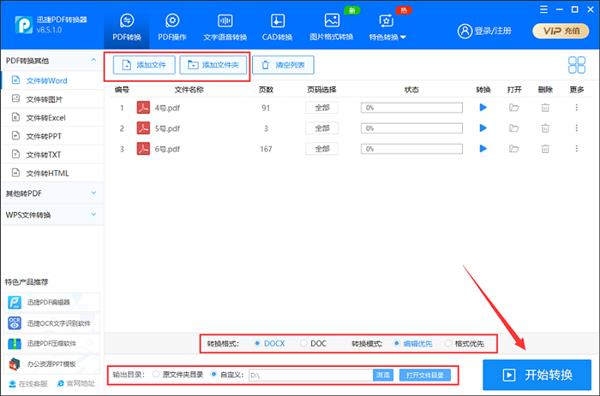Click the 官网地址 link
The image size is (600, 396).
76,383
